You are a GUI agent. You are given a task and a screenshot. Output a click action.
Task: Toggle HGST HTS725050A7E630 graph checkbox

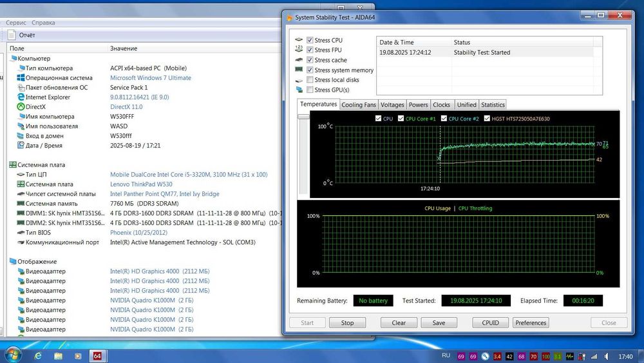pyautogui.click(x=487, y=119)
